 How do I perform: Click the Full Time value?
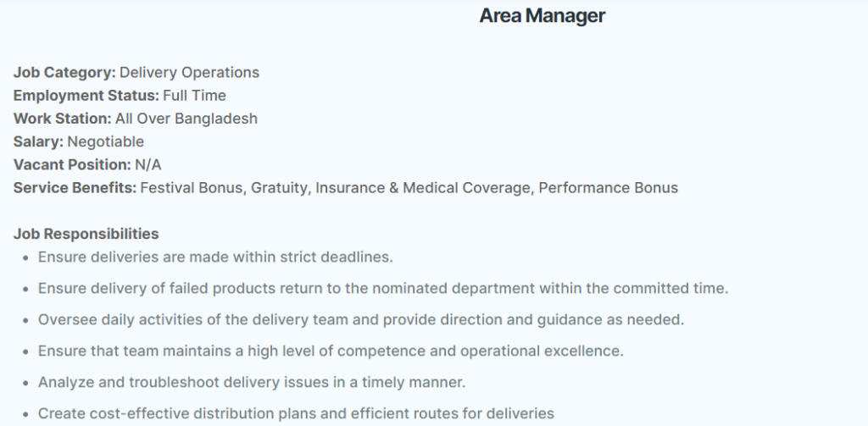[x=194, y=96]
